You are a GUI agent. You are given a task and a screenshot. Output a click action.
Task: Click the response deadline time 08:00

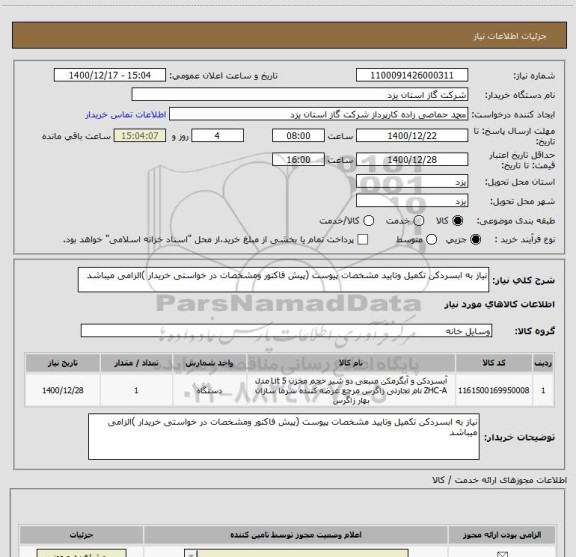[298, 136]
